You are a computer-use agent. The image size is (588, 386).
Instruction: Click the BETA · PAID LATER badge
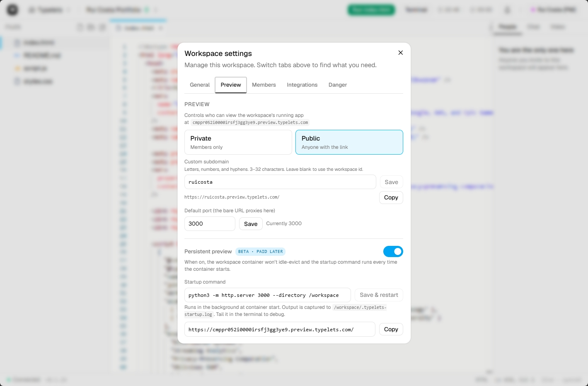[x=260, y=252]
